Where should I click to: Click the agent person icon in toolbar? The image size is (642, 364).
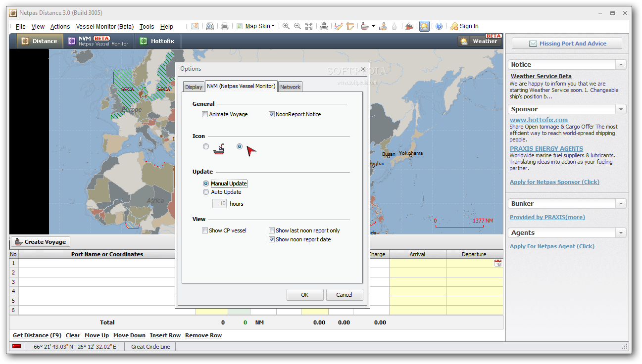pos(383,26)
